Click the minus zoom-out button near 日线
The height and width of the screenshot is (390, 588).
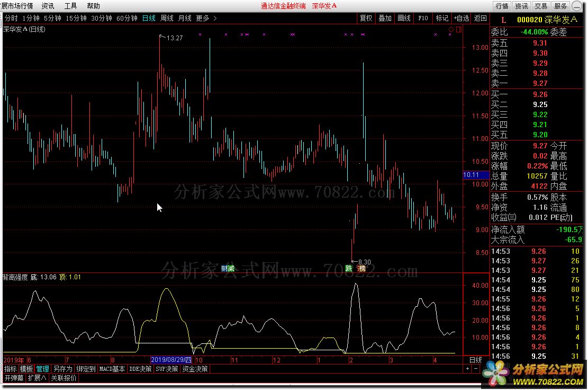475,369
